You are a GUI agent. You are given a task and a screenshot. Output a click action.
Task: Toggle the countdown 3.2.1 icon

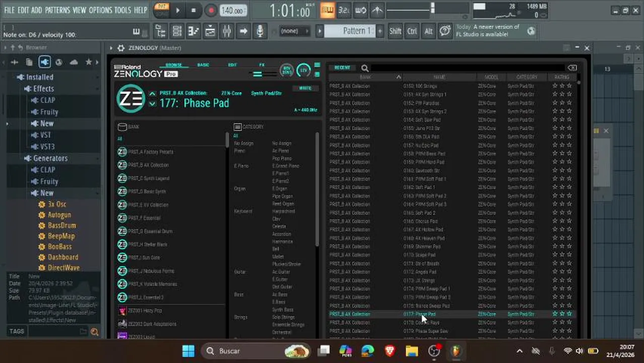click(344, 10)
